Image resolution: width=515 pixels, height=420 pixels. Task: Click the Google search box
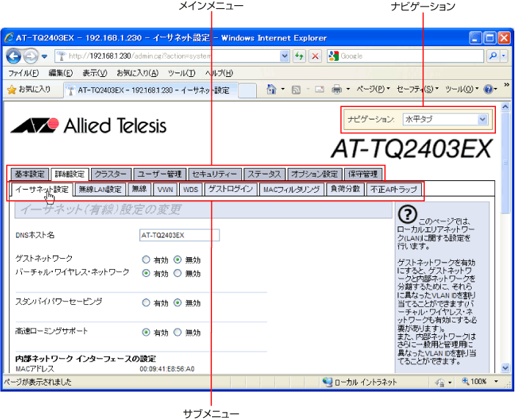(x=406, y=56)
